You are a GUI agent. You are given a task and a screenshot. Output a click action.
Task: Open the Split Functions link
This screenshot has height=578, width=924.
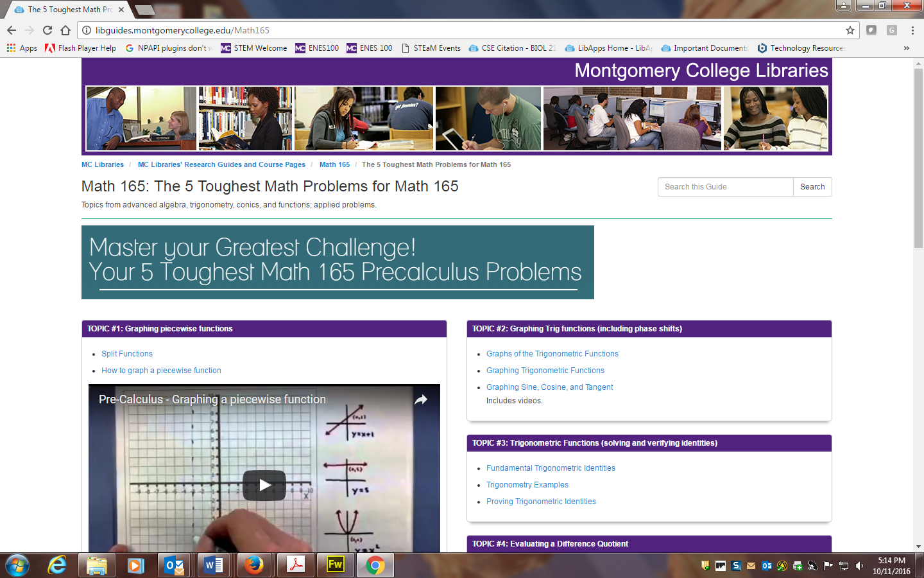pyautogui.click(x=126, y=354)
